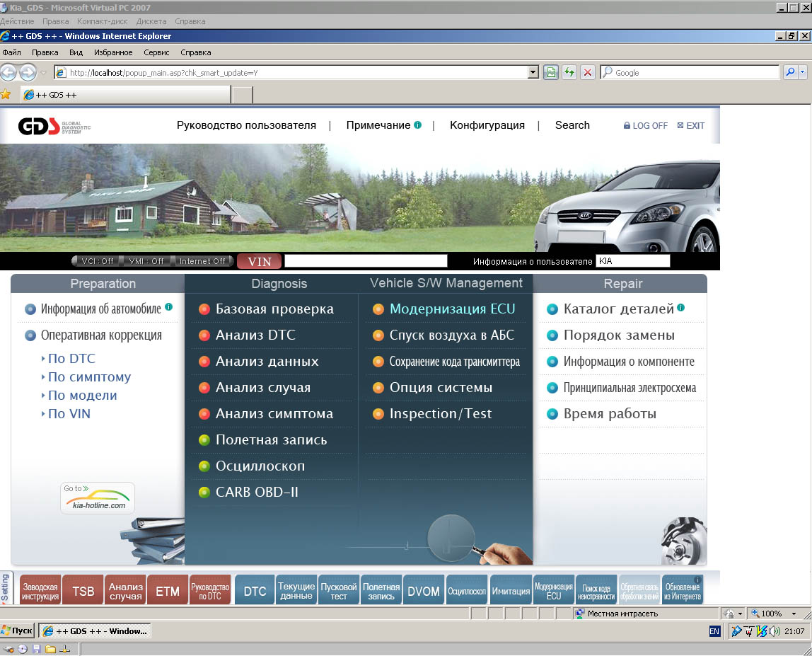Click the kia-hotline.com logo link
Screen dimensions: 812x656
pyautogui.click(x=98, y=498)
